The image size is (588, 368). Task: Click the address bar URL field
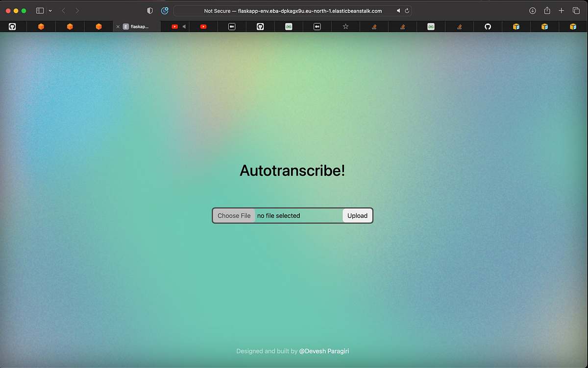coord(293,11)
